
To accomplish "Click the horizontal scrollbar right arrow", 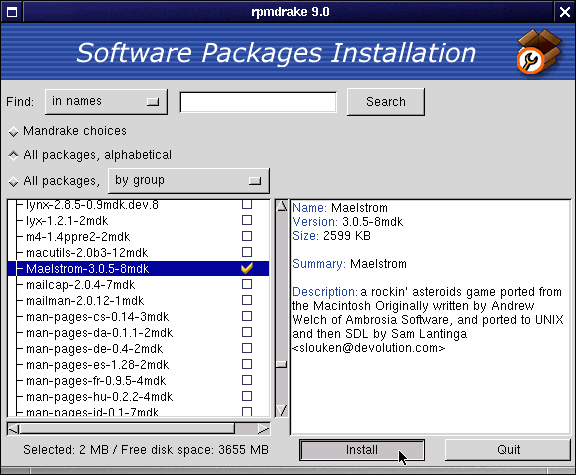I will click(263, 429).
